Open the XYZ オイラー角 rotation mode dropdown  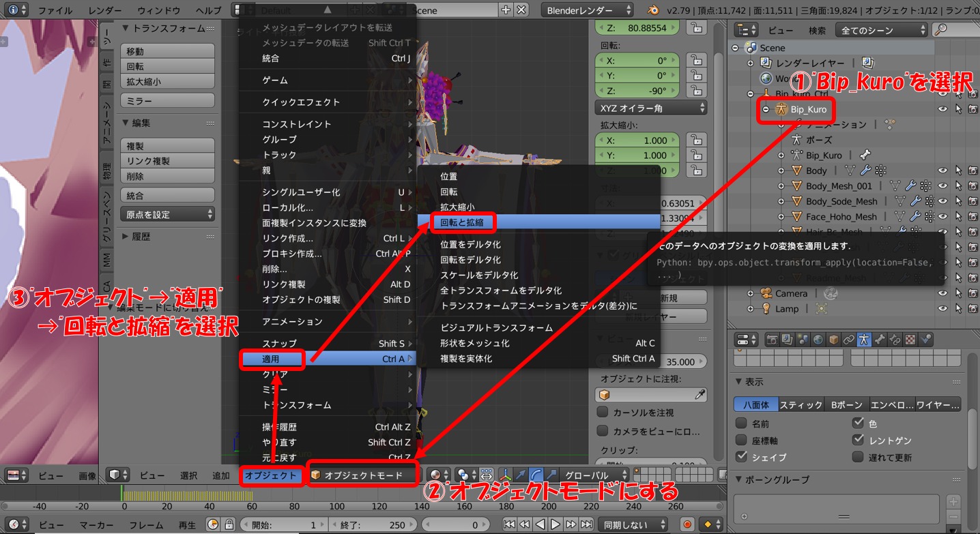click(651, 108)
